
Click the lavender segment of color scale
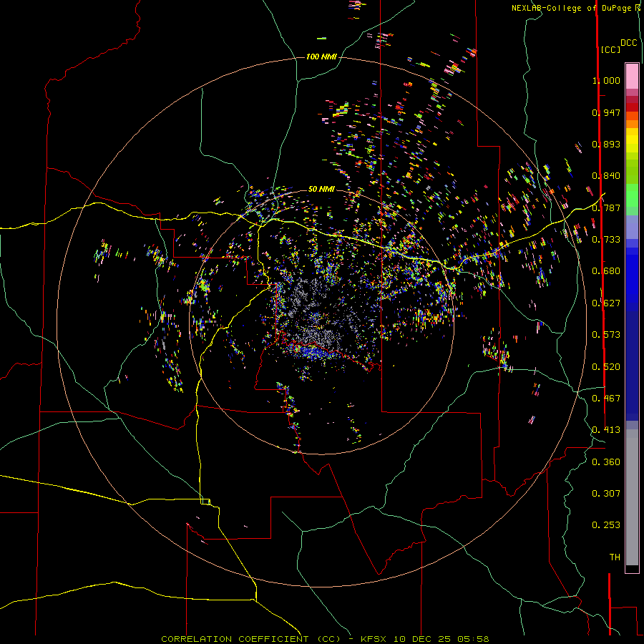(x=632, y=227)
